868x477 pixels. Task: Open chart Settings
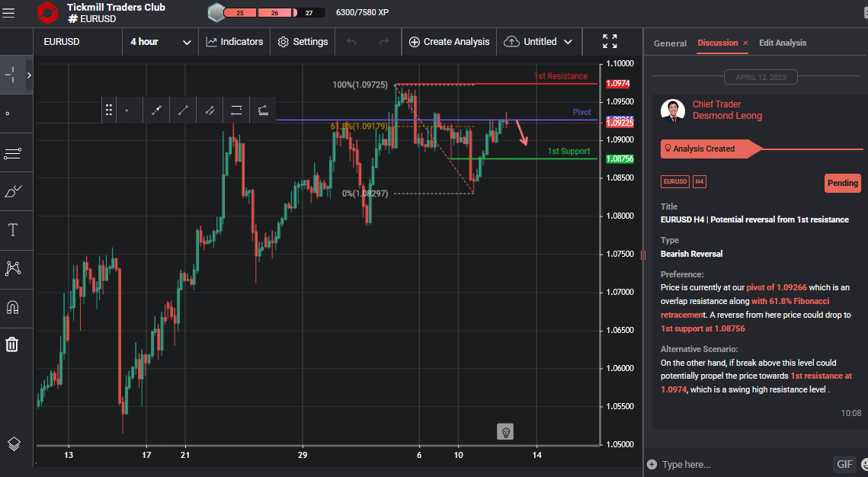[303, 42]
